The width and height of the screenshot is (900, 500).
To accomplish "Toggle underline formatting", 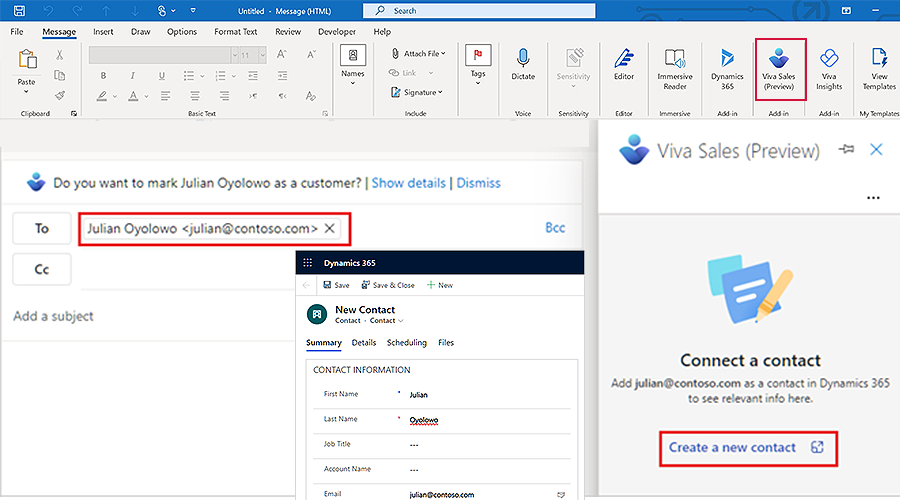I will (162, 75).
